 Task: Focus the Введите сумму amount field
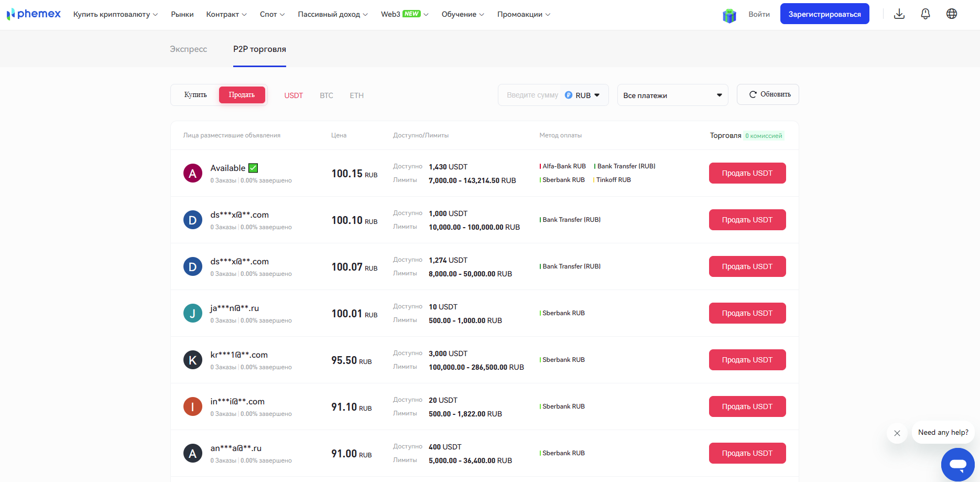532,95
